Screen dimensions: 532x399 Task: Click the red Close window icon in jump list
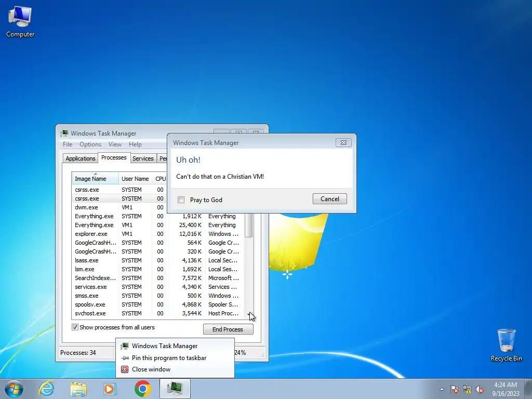tap(125, 369)
